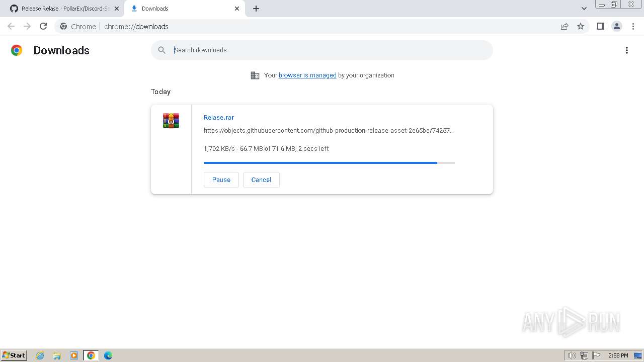
Task: Pause the Relase.rar download
Action: click(x=221, y=180)
